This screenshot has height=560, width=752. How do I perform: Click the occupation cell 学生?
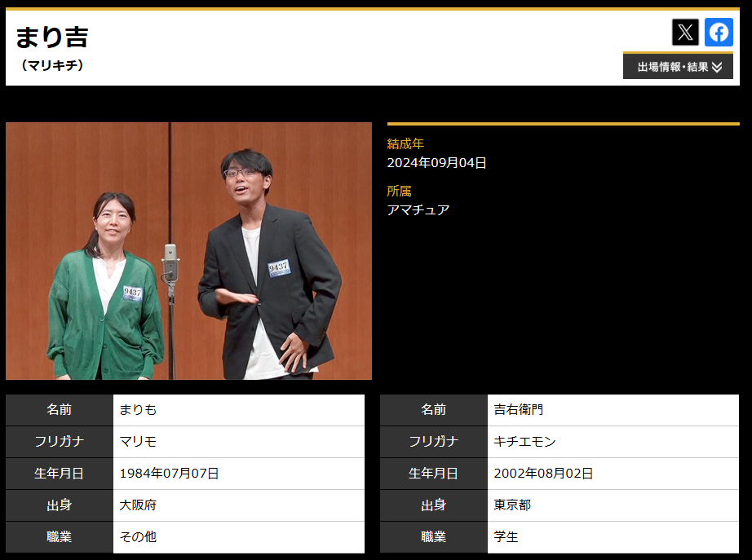pos(506,537)
